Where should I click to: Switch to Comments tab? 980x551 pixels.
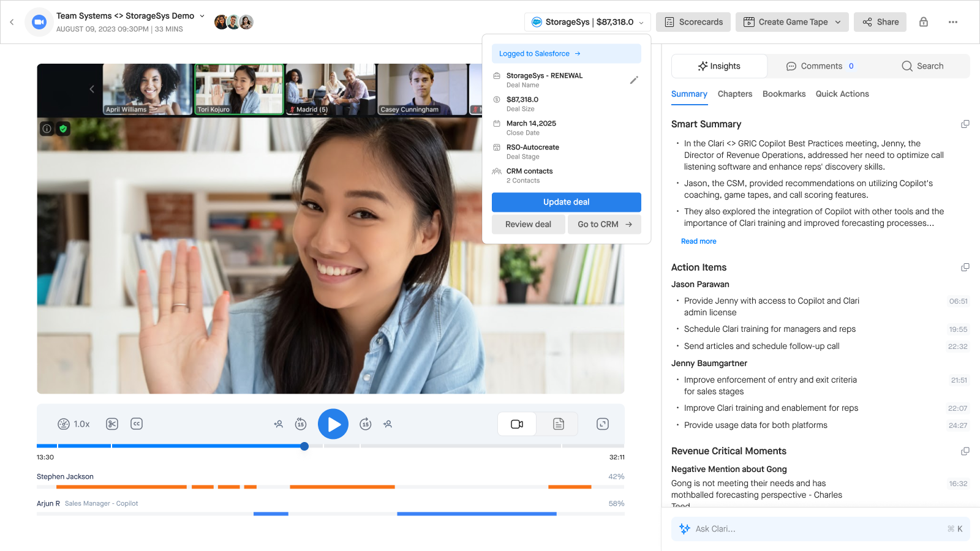point(820,66)
